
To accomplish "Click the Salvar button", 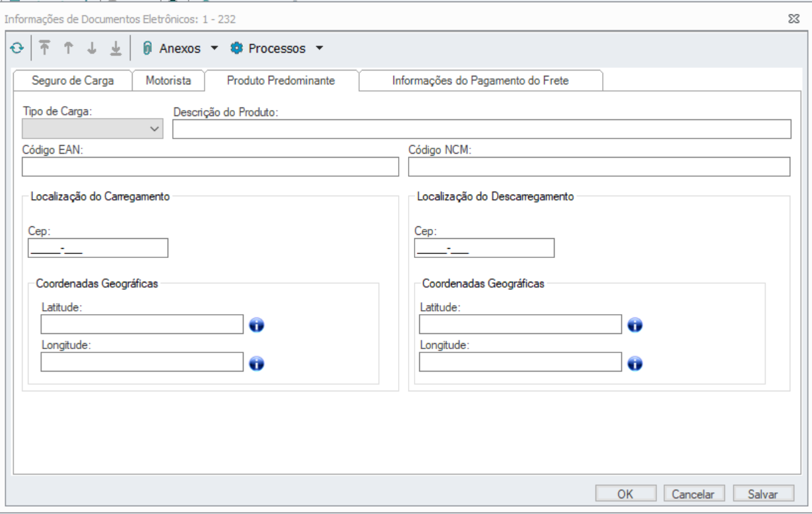I will [x=762, y=494].
